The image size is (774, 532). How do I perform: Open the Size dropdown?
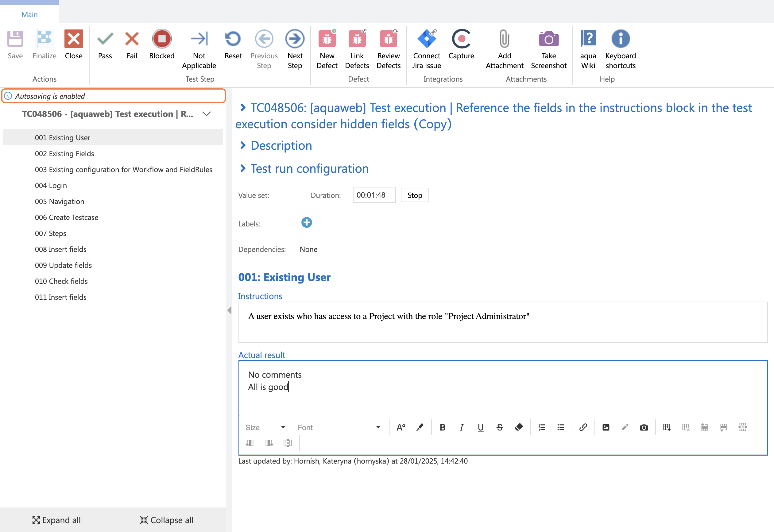click(265, 427)
